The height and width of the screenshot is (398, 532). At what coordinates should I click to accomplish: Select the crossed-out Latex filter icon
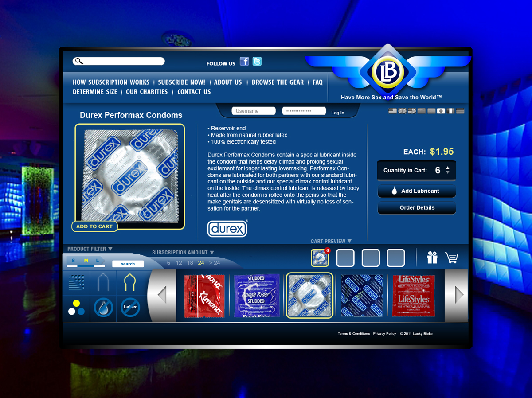pos(130,307)
